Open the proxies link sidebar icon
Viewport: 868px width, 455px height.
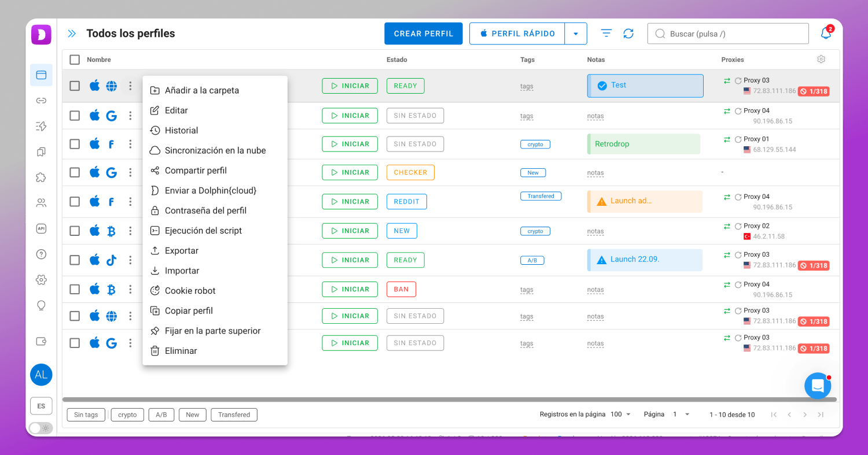[x=41, y=101]
